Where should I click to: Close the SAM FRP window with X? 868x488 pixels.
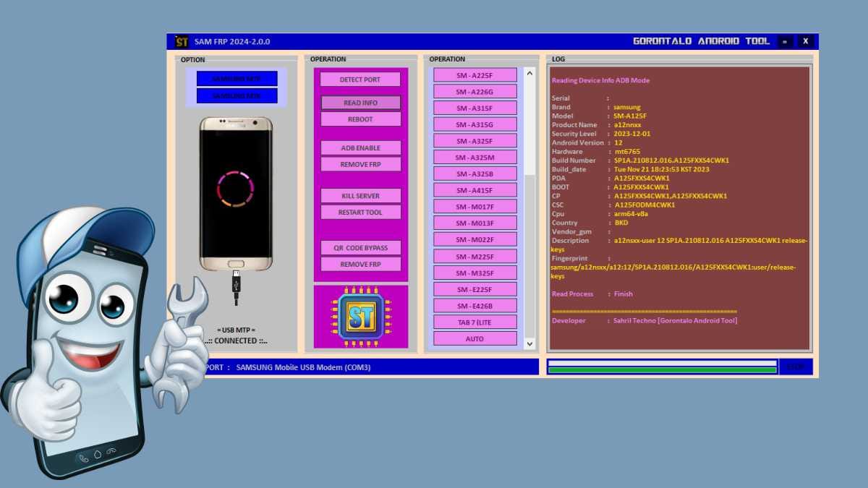pyautogui.click(x=806, y=42)
